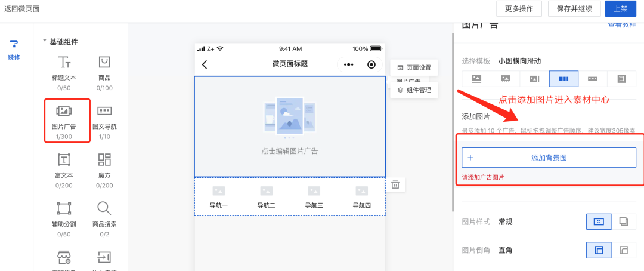This screenshot has height=271, width=644.
Task: Add a 辅助分割 component
Action: coord(64,219)
